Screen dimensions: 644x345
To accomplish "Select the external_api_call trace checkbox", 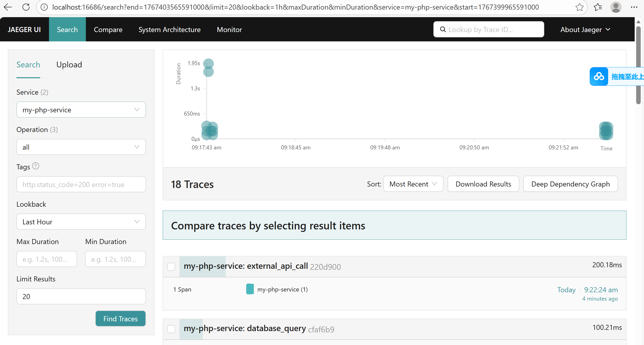I will (171, 267).
